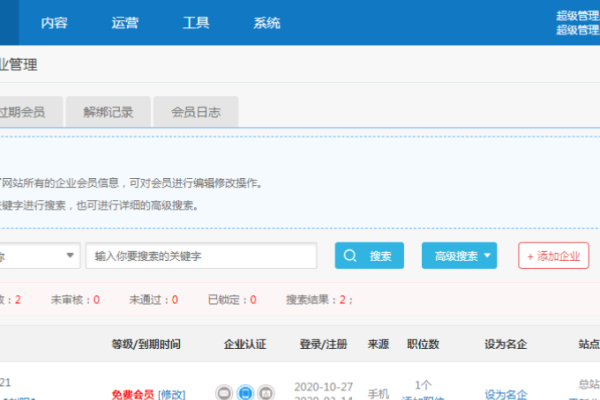
Task: Click the 企业认证 column header
Action: pyautogui.click(x=245, y=344)
